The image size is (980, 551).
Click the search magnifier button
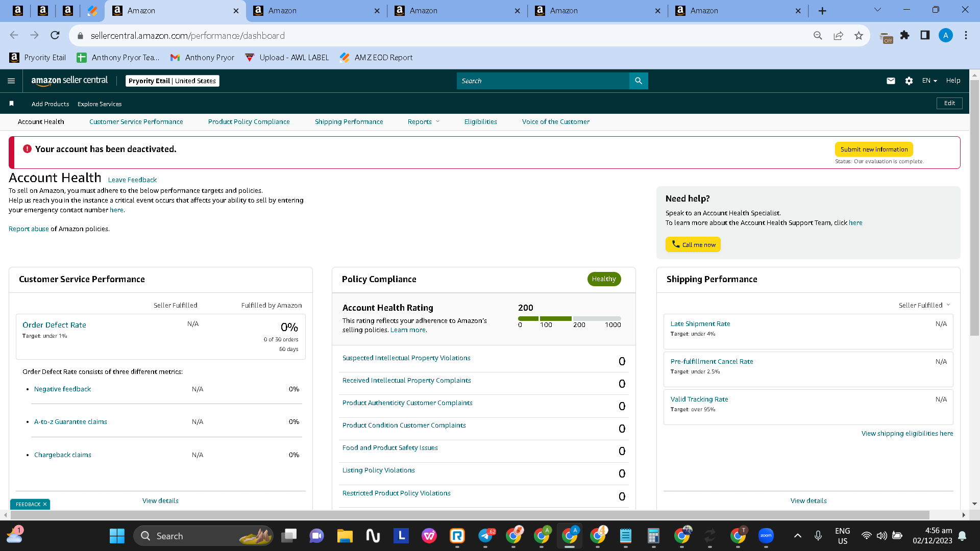click(x=639, y=81)
